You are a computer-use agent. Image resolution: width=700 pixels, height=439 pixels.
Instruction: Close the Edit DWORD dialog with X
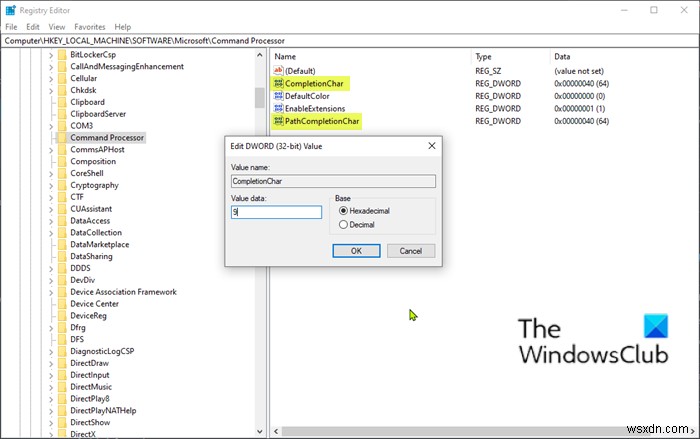[432, 146]
